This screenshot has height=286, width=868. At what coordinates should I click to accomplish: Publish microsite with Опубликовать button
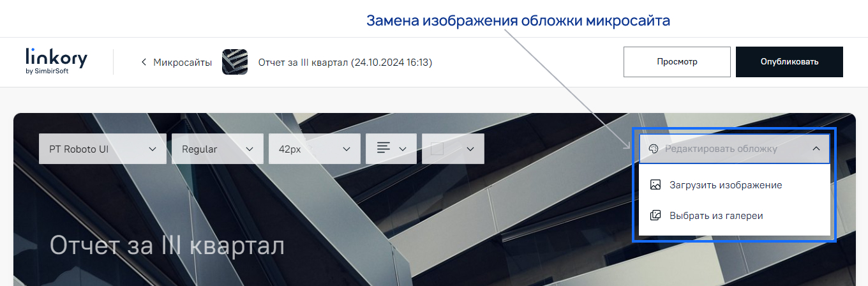[789, 62]
